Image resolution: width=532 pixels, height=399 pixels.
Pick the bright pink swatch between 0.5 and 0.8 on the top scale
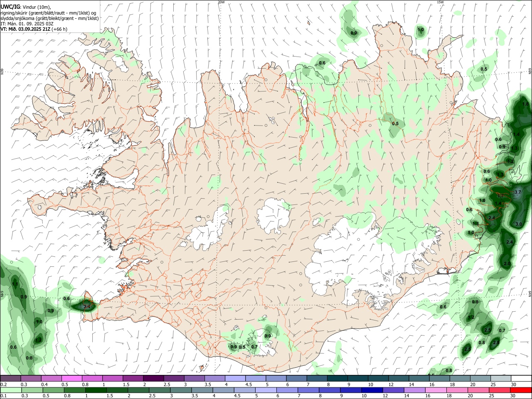(72, 379)
